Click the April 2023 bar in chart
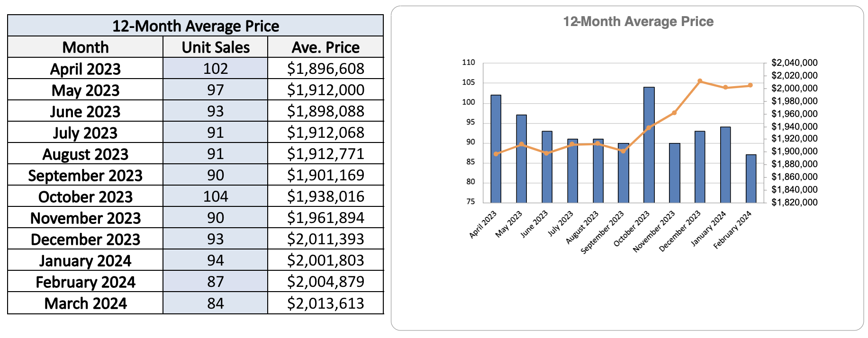This screenshot has height=338, width=868. click(x=496, y=149)
